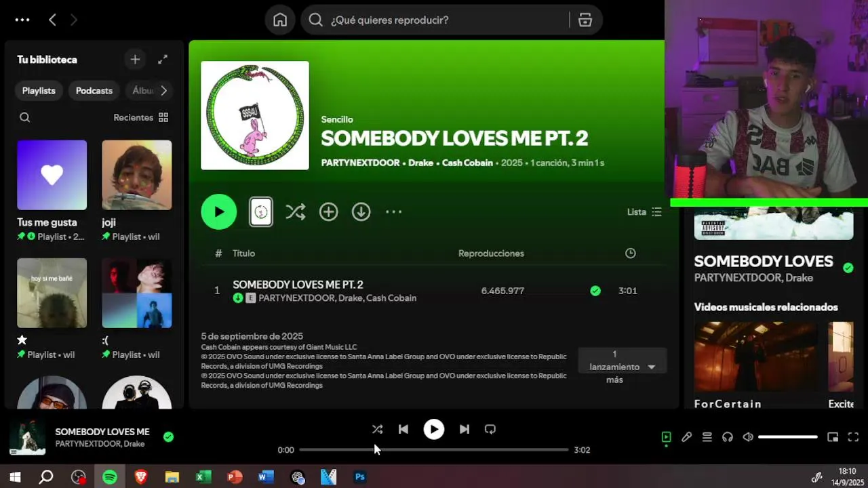The width and height of the screenshot is (868, 488).
Task: Go to the Spotify home icon
Action: click(x=280, y=20)
